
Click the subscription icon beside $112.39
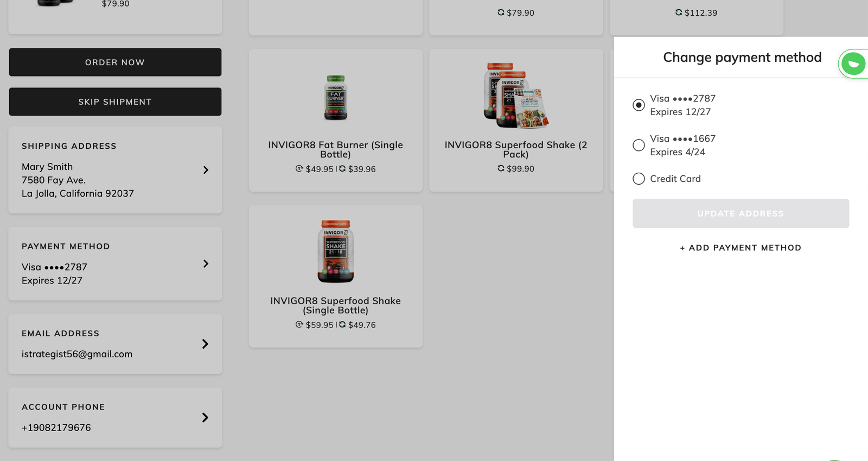679,12
